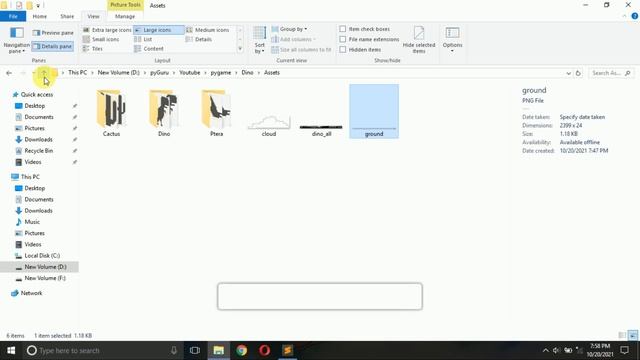The width and height of the screenshot is (640, 360).
Task: Click the taskbar search box
Action: 102,351
